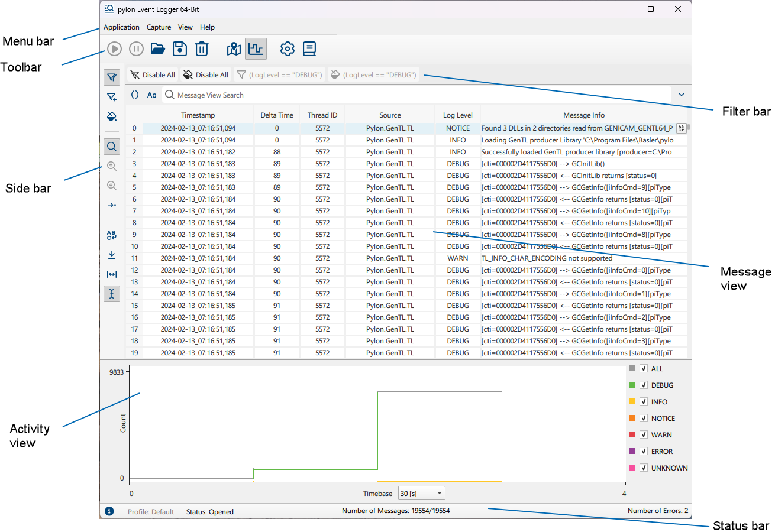Screen dimensions: 775x532
Task: Toggle the search bar magnifier icon in side bar
Action: click(x=112, y=147)
